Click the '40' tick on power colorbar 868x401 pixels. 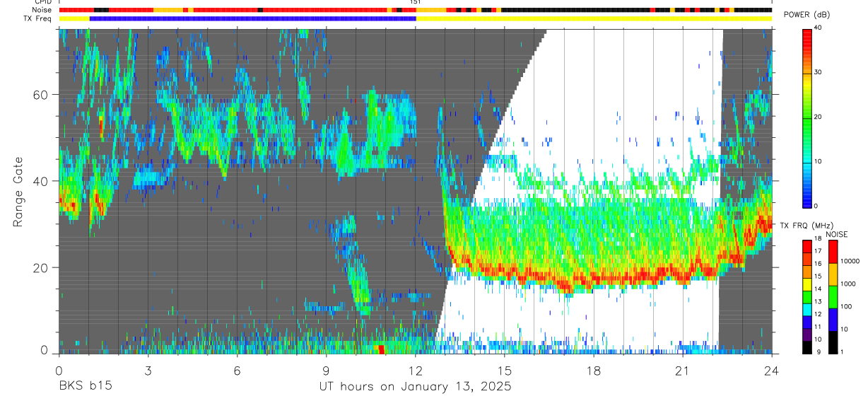tap(818, 28)
